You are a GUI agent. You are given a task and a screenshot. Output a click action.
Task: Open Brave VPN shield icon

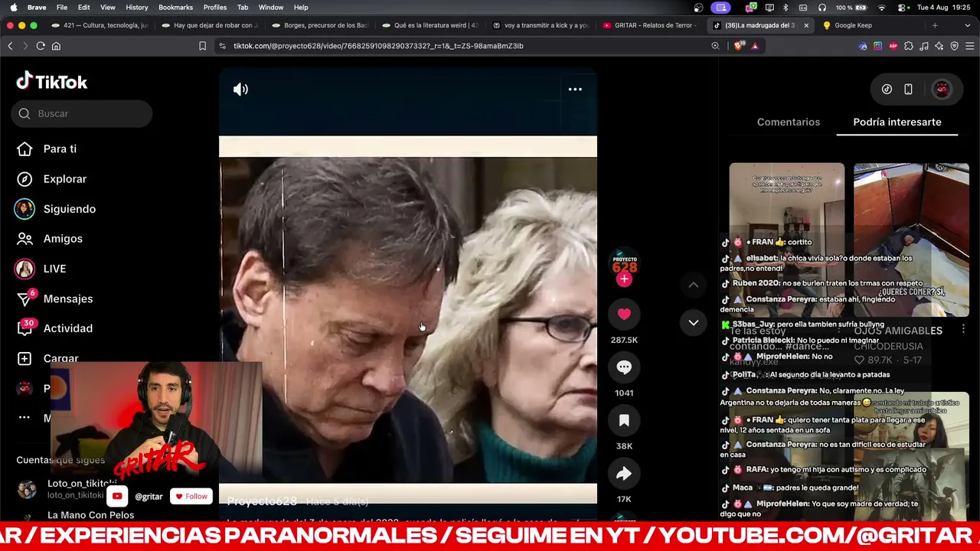point(954,46)
